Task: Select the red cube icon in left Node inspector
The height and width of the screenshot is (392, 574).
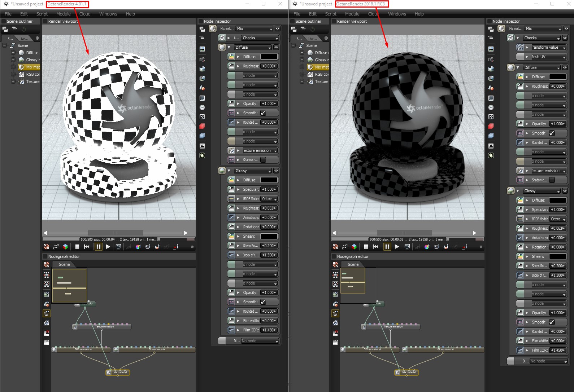Action: (202, 126)
